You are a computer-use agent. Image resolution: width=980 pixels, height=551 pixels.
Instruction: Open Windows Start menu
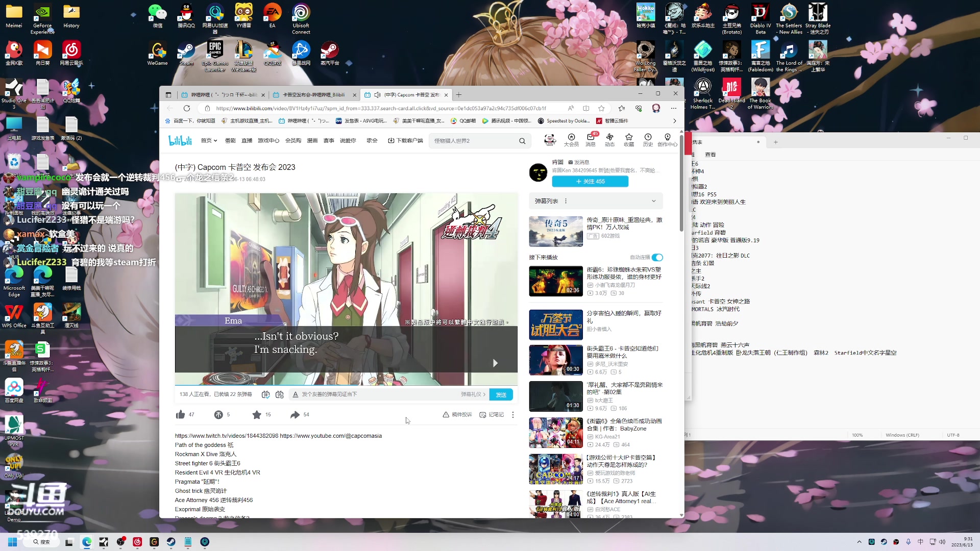coord(12,542)
